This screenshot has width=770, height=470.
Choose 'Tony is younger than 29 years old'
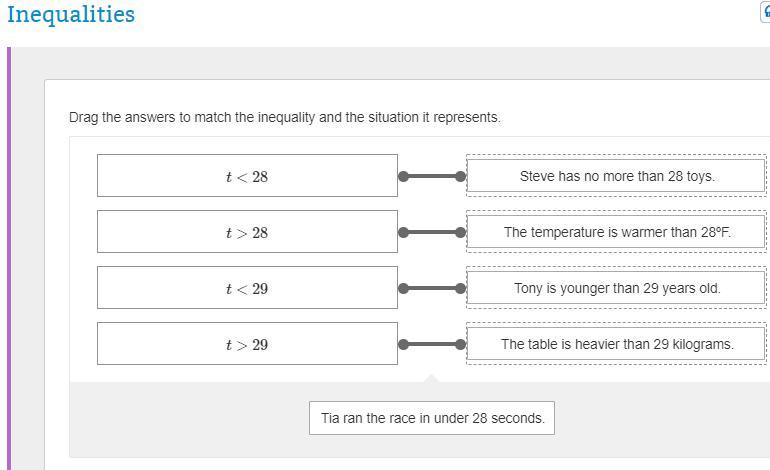point(617,288)
